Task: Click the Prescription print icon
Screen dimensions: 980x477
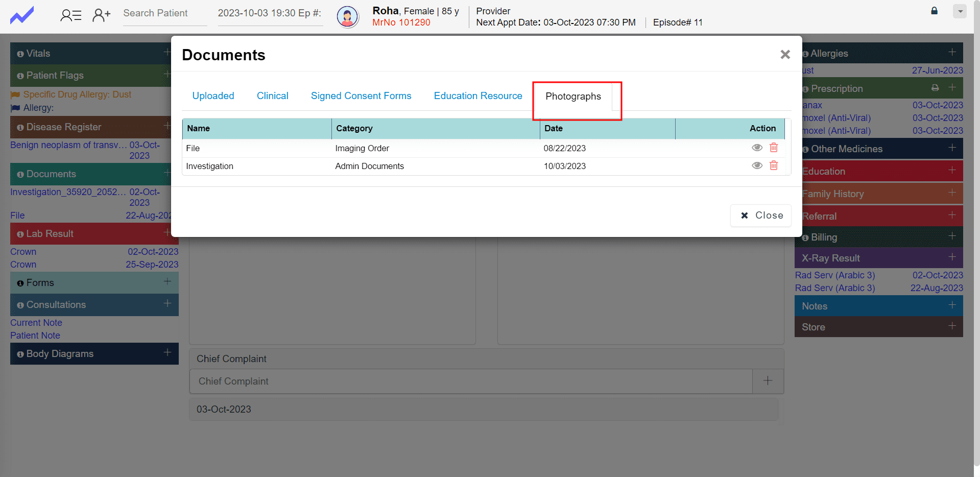Action: click(x=935, y=88)
